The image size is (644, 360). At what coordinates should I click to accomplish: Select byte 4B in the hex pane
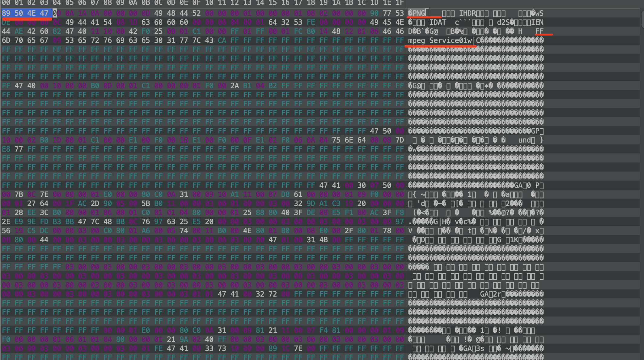(324, 240)
